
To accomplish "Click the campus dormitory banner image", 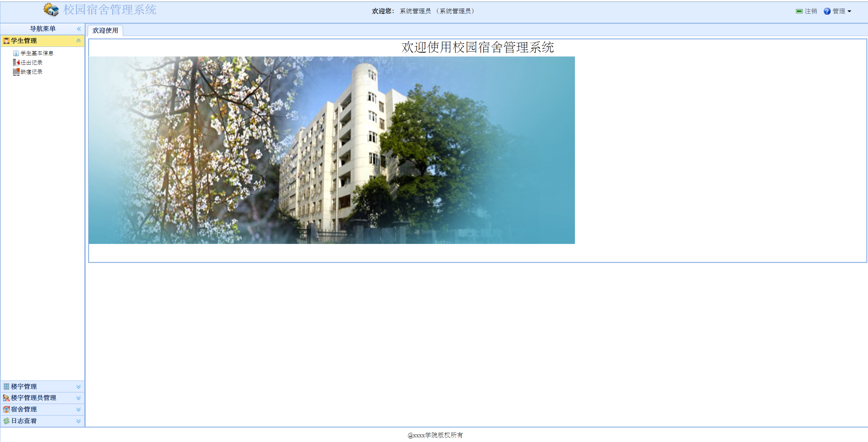I will click(x=331, y=150).
